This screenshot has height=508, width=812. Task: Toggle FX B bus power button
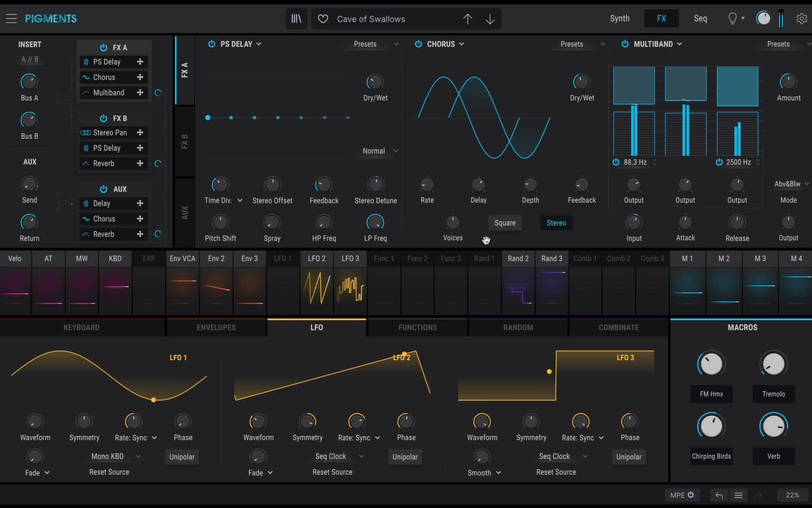click(103, 118)
